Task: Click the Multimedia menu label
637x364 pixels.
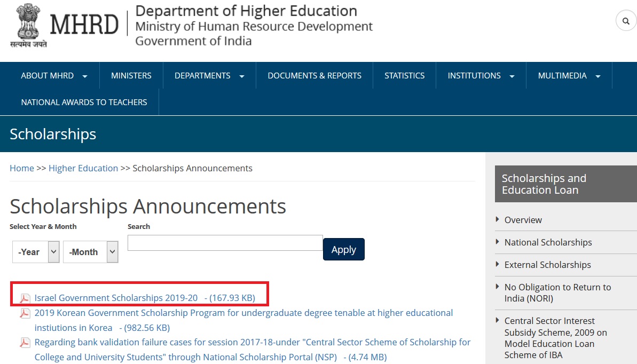Action: click(x=562, y=76)
